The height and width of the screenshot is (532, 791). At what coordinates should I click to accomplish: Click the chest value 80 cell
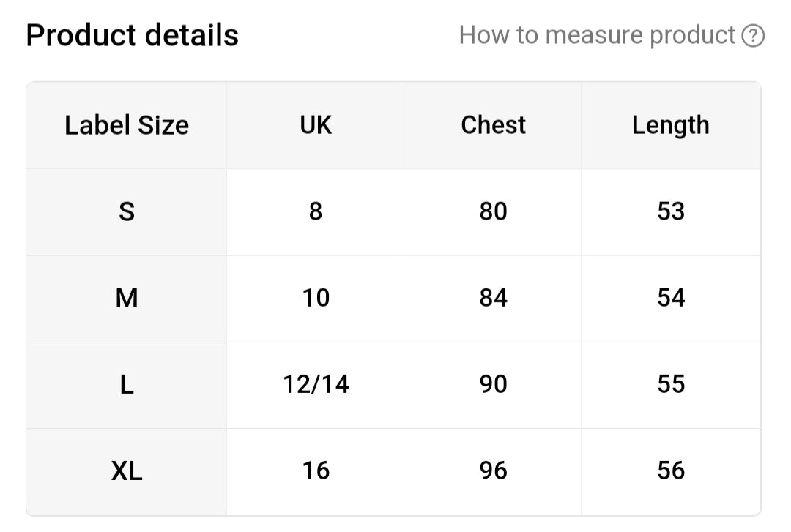pyautogui.click(x=493, y=211)
